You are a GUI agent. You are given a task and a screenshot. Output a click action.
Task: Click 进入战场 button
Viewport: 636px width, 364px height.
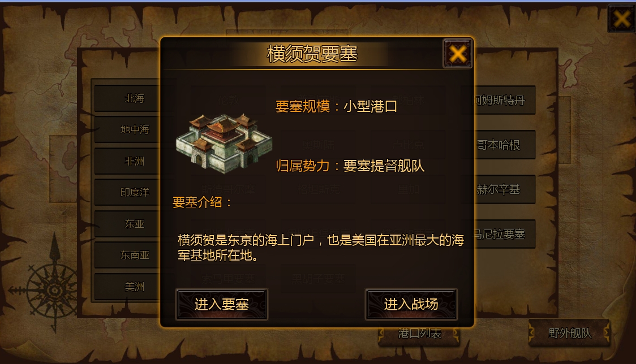point(411,304)
